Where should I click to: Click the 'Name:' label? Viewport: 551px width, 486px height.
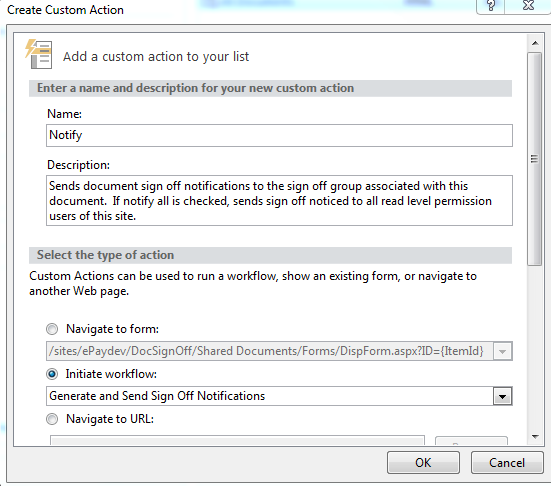point(64,114)
